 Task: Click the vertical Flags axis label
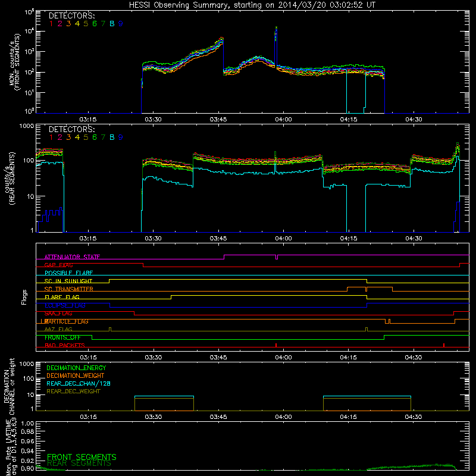pyautogui.click(x=24, y=297)
